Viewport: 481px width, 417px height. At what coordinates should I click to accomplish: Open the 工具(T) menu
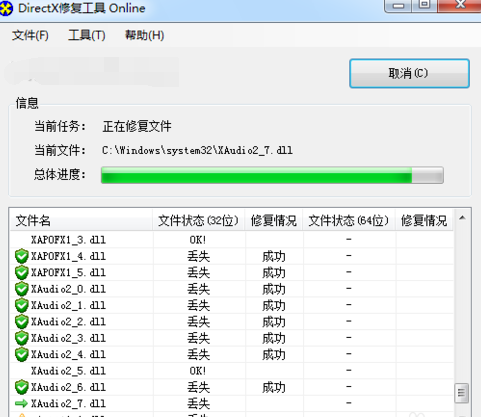pos(87,35)
